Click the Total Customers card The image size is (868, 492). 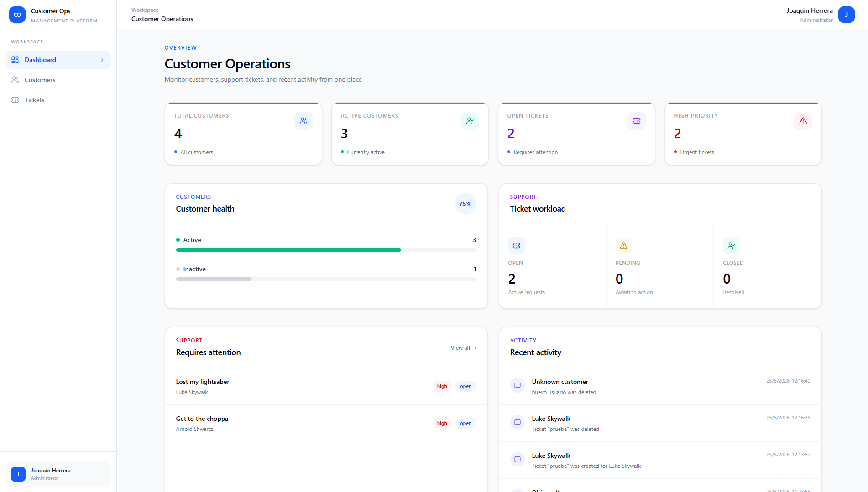pos(243,134)
